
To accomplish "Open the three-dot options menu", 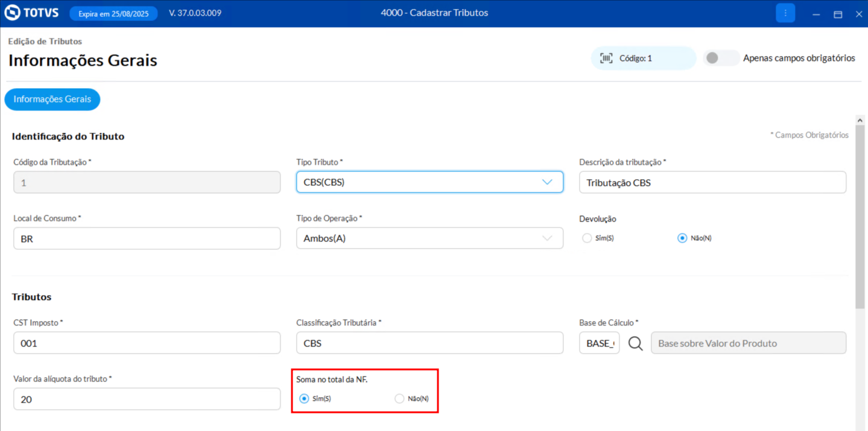I will [x=785, y=13].
